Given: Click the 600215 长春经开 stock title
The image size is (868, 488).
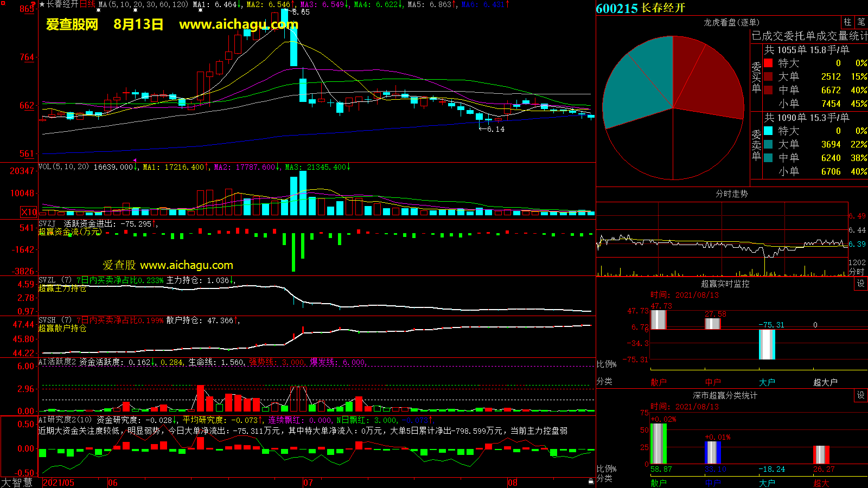Looking at the screenshot, I should pyautogui.click(x=641, y=8).
